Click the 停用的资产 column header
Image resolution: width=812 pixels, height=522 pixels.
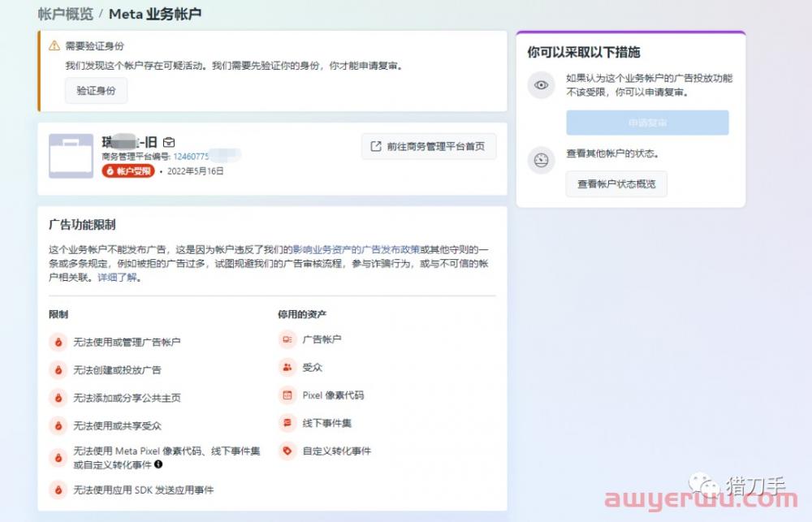pos(302,314)
